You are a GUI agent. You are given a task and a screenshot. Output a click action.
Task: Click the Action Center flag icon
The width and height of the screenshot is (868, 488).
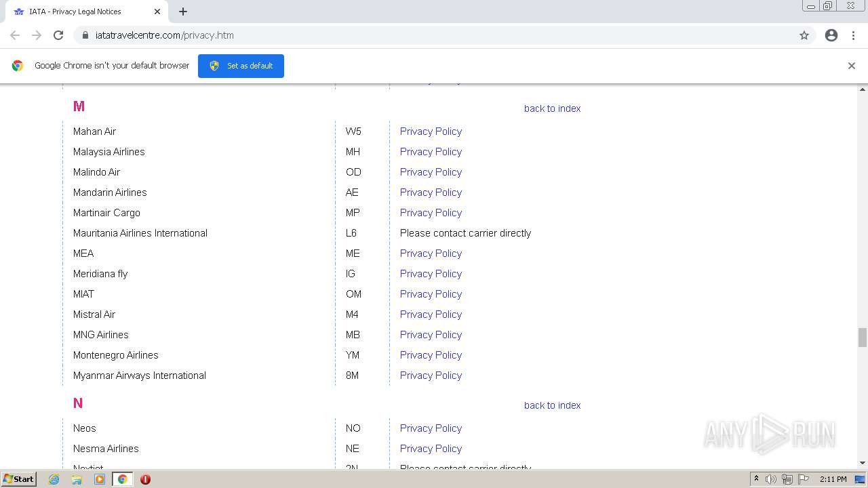coord(804,479)
